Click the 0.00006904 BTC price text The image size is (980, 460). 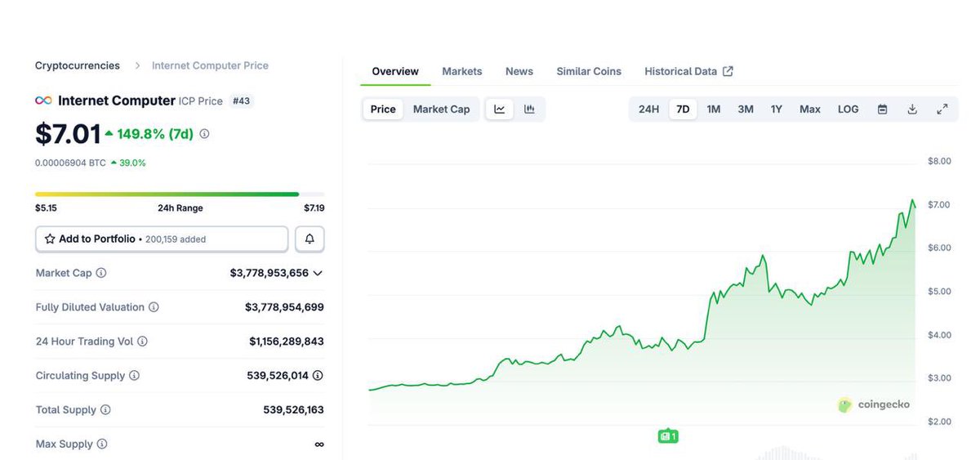(x=70, y=163)
